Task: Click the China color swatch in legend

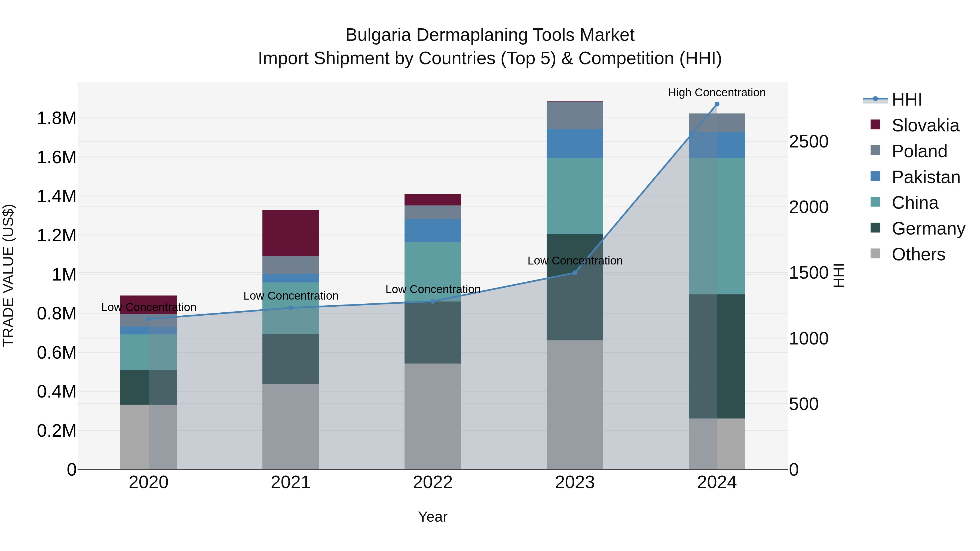Action: 875,202
